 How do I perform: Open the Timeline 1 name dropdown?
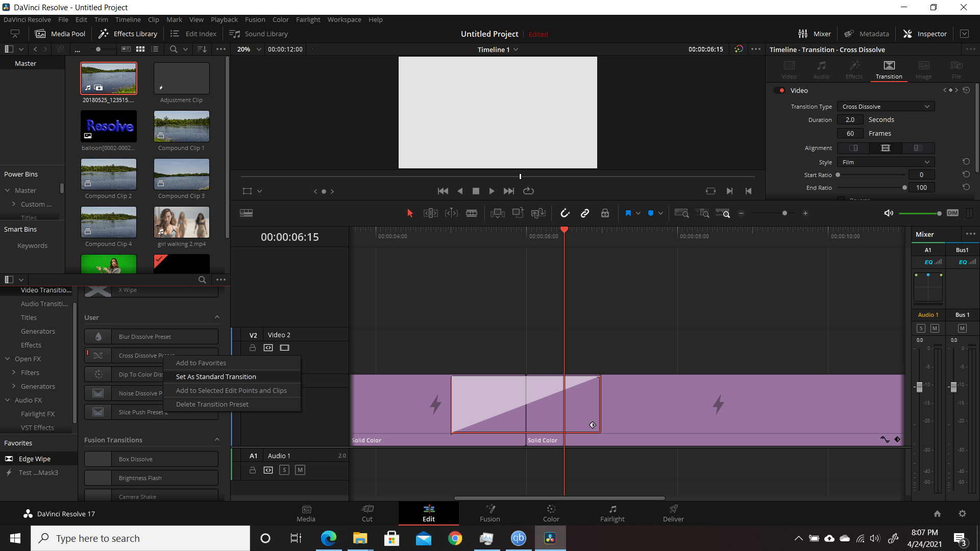tap(498, 49)
